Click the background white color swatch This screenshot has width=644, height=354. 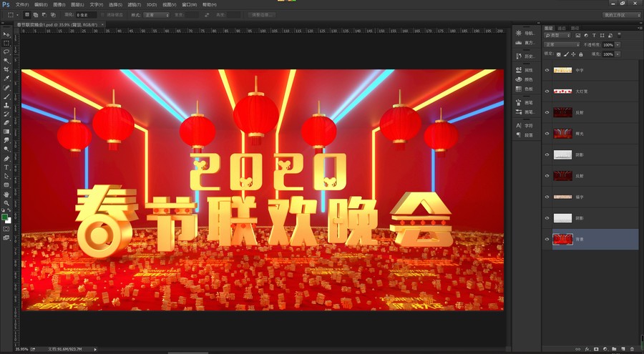[8, 220]
